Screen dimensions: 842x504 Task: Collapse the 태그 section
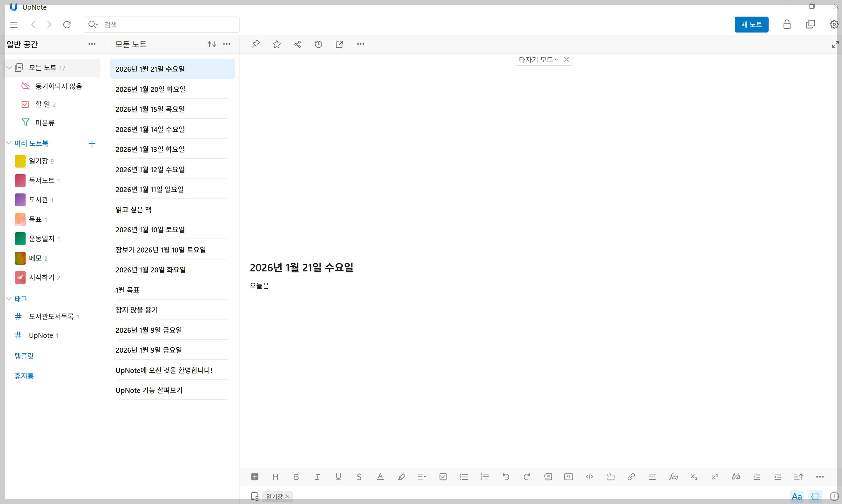click(9, 299)
